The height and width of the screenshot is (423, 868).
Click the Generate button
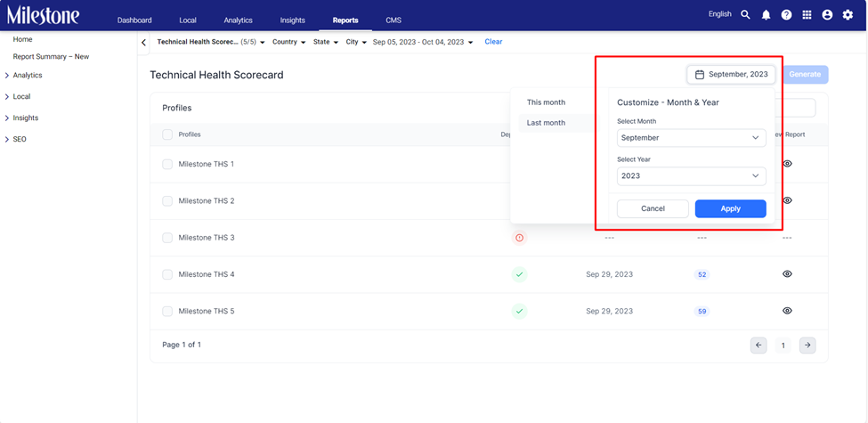(x=805, y=74)
